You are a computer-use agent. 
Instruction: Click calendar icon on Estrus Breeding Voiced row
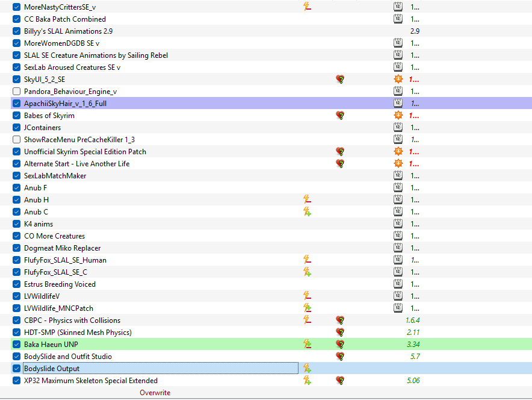pos(398,284)
